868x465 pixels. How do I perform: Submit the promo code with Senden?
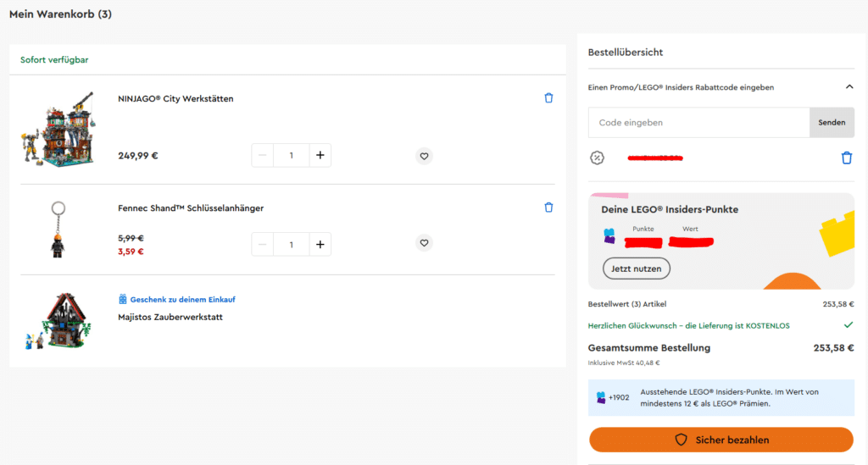(832, 123)
